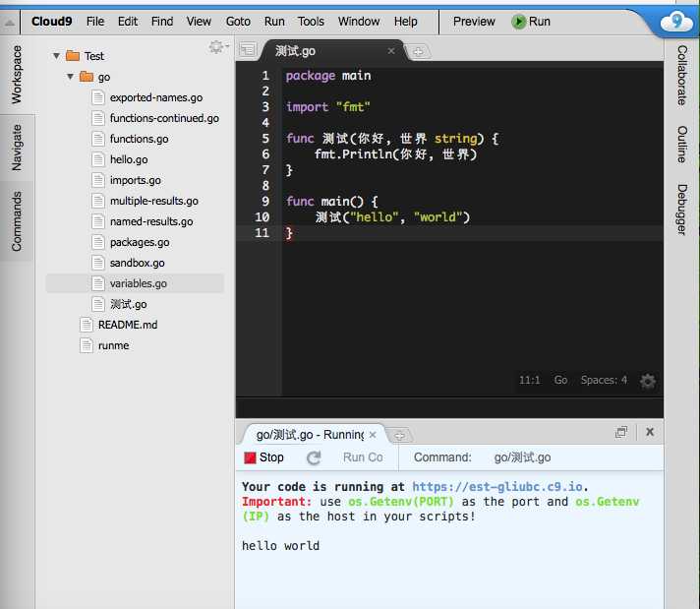
Task: Open editor settings gear in status bar
Action: coord(648,381)
